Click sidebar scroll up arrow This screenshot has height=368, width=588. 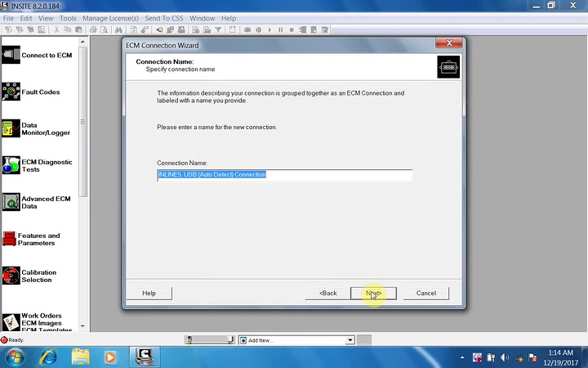tap(82, 42)
